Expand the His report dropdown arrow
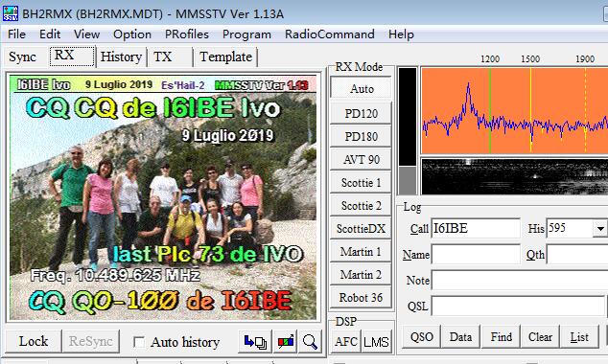 click(600, 229)
